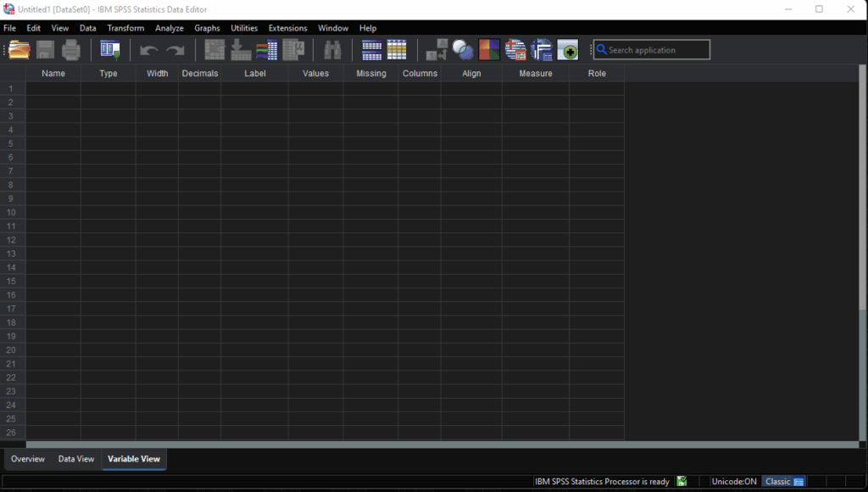
Task: Switch to the Data View tab
Action: pyautogui.click(x=76, y=459)
